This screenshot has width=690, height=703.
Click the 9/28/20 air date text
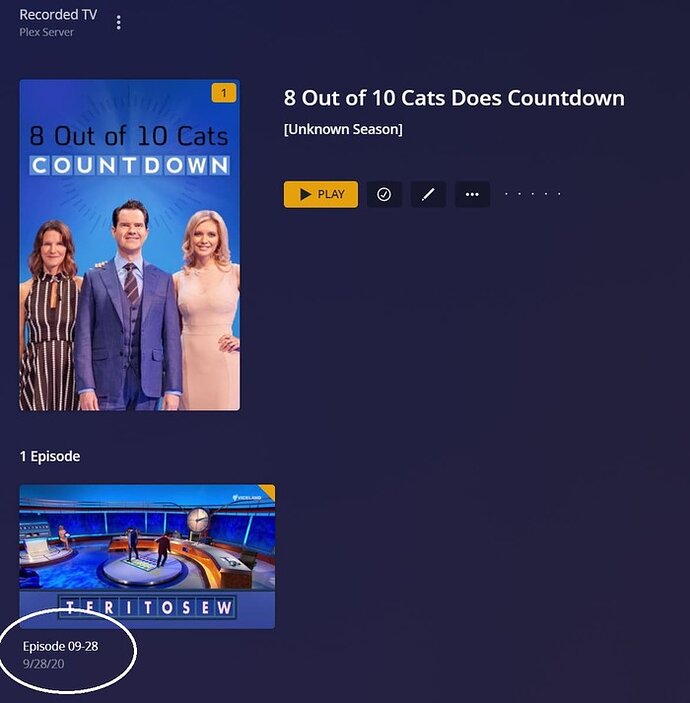point(43,664)
